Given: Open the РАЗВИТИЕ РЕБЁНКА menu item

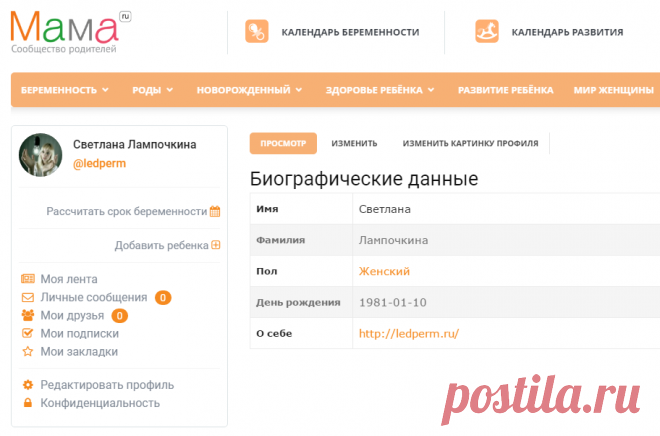Looking at the screenshot, I should coord(506,90).
